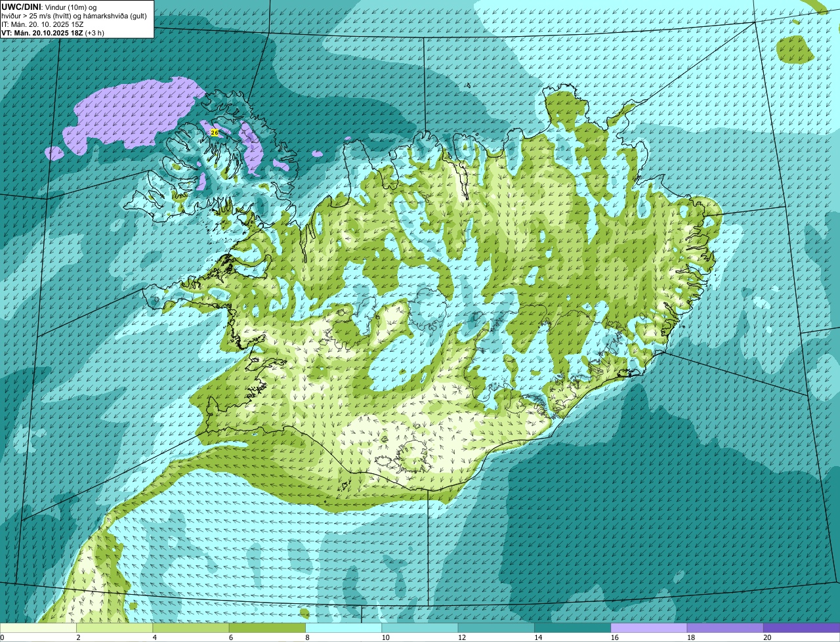Click the legend scale label '8'
Screen dimensions: 840x642
click(x=307, y=637)
